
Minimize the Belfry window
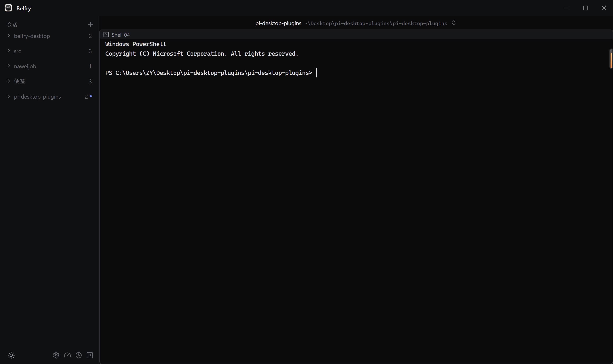(567, 8)
